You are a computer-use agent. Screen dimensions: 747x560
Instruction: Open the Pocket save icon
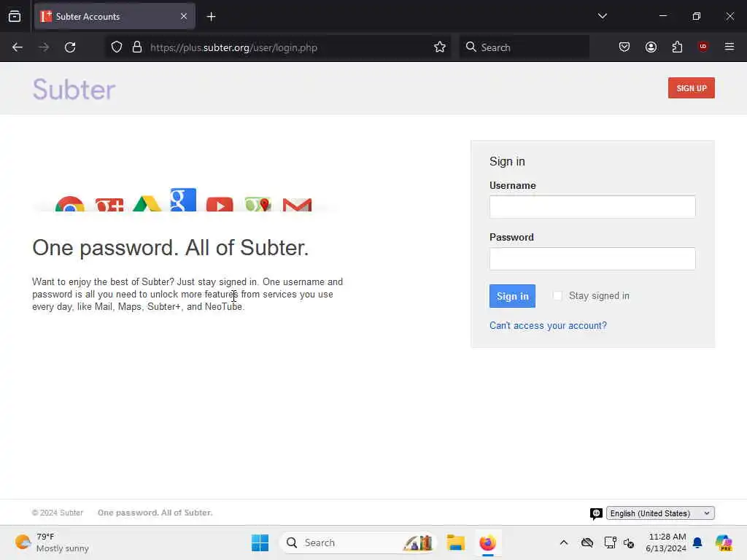pos(624,47)
